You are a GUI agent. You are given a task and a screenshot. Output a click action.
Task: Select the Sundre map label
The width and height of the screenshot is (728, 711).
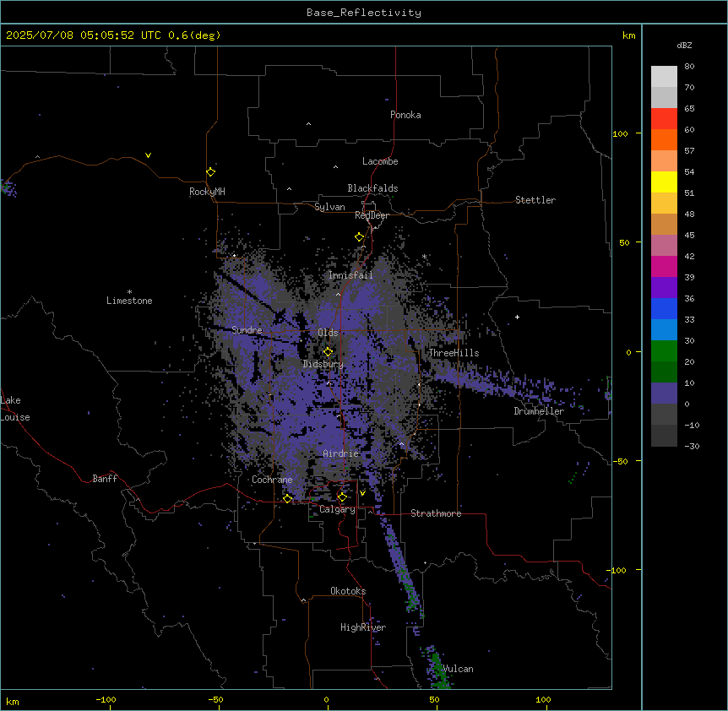pyautogui.click(x=247, y=330)
